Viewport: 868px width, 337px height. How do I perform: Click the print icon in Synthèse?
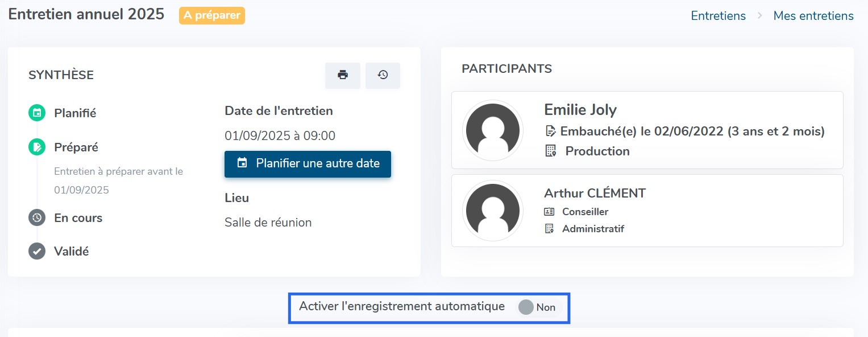[x=343, y=75]
